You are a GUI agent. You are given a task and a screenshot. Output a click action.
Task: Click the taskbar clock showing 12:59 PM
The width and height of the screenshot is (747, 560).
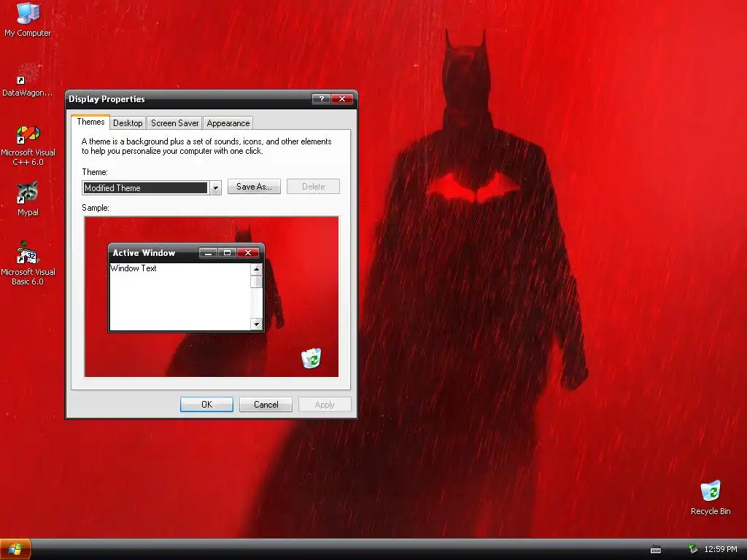tap(720, 549)
